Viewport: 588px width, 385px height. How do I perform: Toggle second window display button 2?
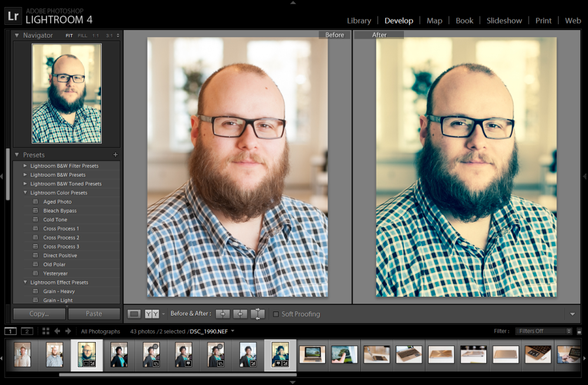pos(27,331)
